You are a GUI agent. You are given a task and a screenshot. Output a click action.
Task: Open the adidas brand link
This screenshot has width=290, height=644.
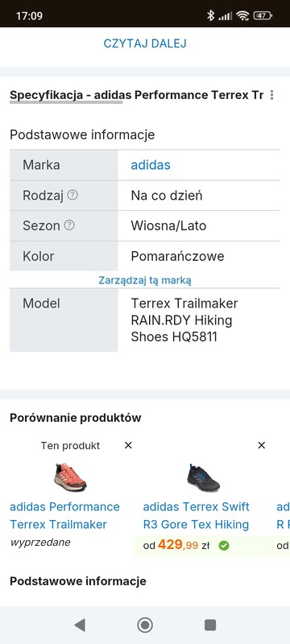151,165
